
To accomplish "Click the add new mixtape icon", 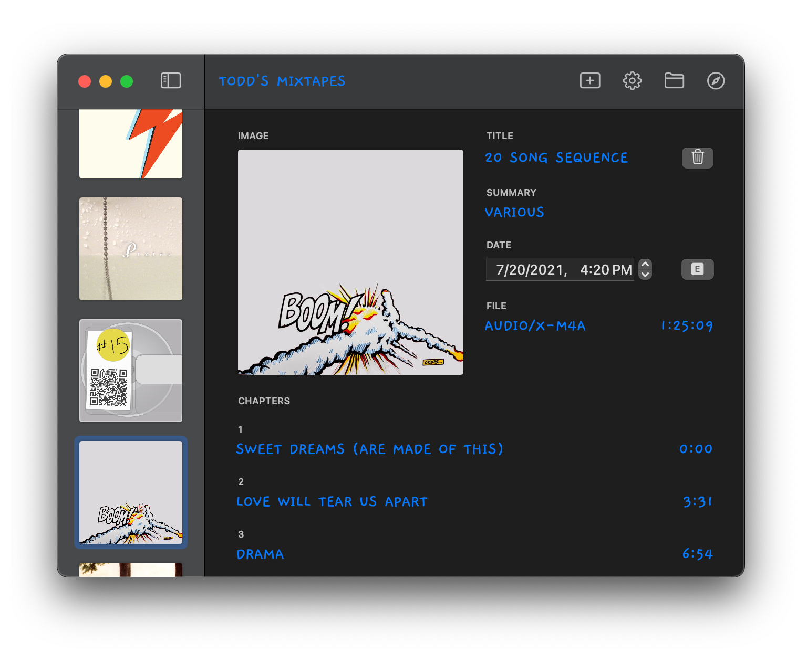I will (590, 81).
